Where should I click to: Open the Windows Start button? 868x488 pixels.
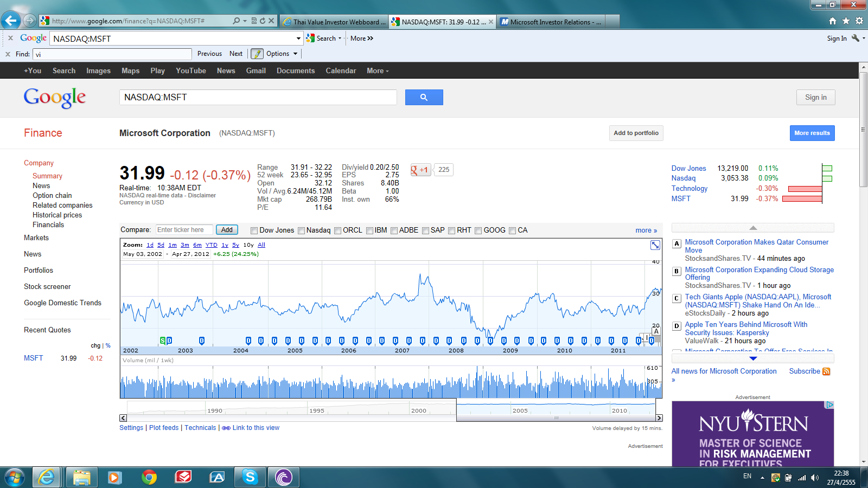point(15,477)
